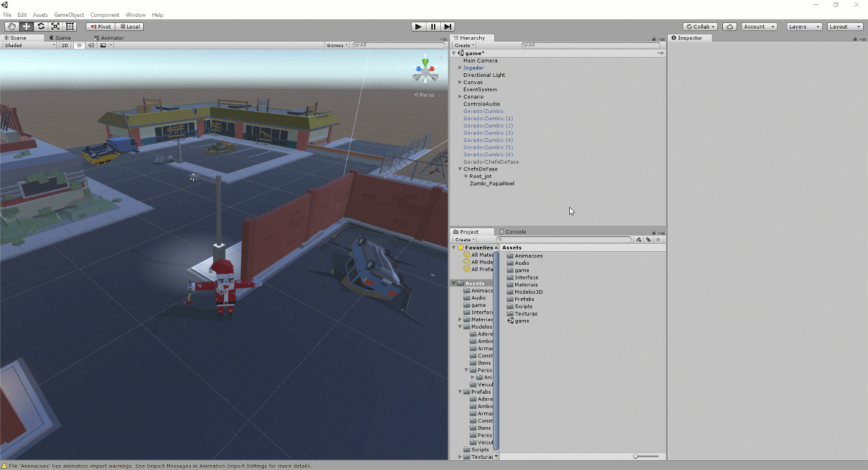Select GeradorChefeDeFase in the Hierarchy
The width and height of the screenshot is (868, 470).
point(490,162)
